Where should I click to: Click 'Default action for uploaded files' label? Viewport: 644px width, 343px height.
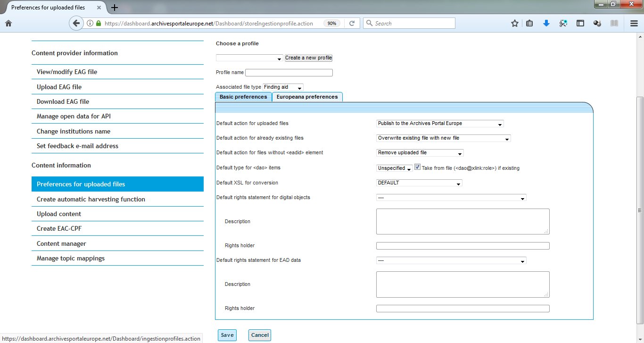coord(252,123)
